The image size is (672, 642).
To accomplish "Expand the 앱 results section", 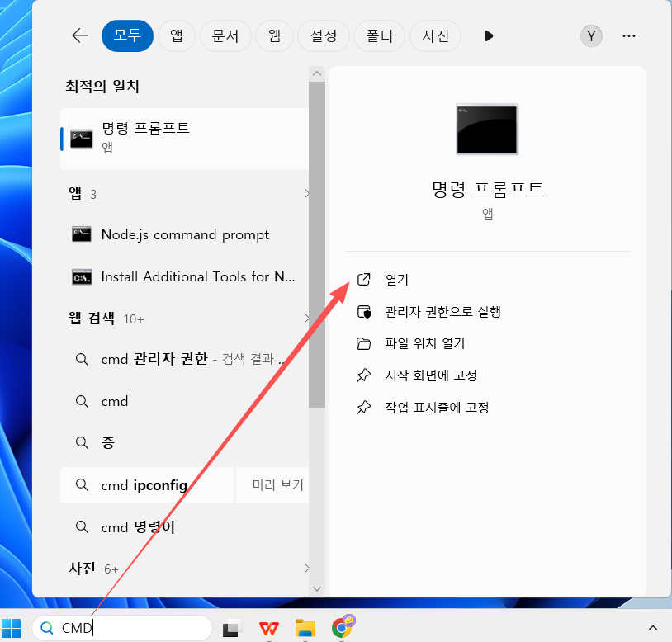I will coord(306,193).
